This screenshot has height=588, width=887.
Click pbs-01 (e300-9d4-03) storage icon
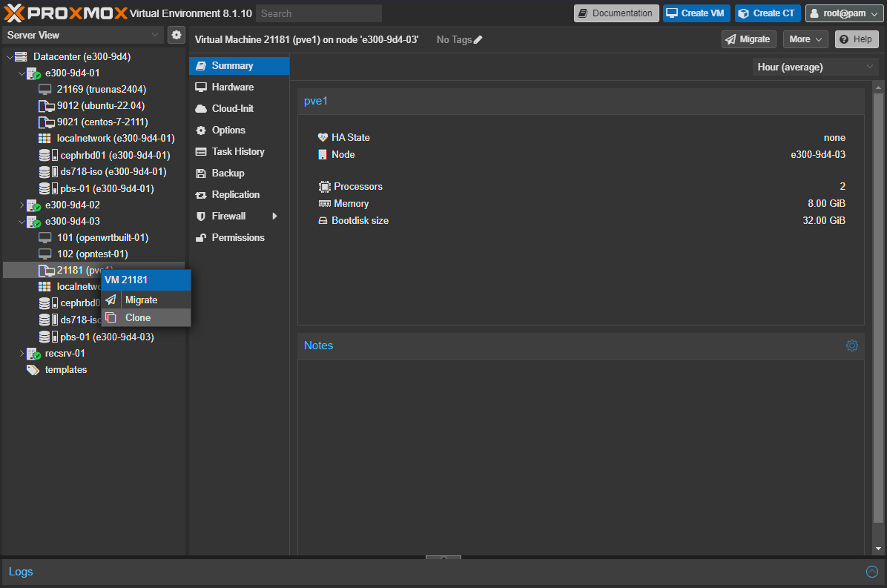coord(48,337)
